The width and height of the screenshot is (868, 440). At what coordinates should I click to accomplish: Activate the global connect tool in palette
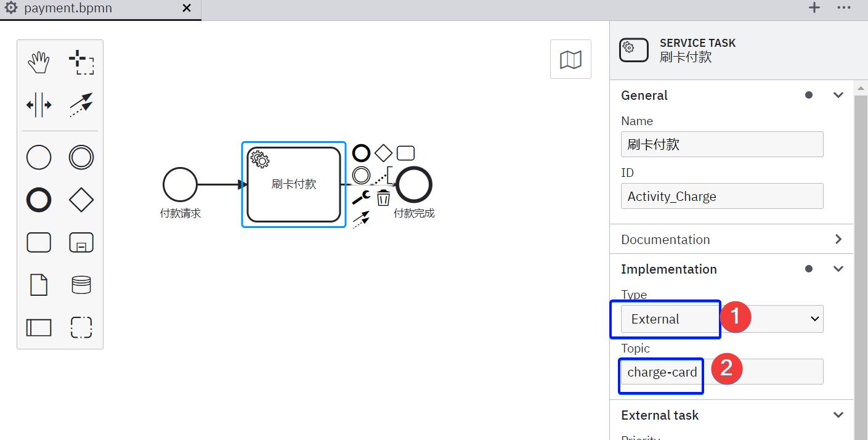coord(81,105)
